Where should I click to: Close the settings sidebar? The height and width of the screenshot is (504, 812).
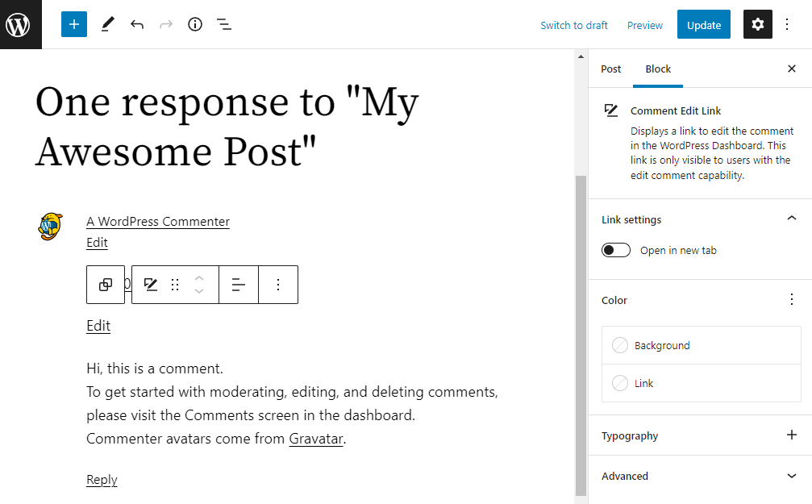click(x=791, y=69)
